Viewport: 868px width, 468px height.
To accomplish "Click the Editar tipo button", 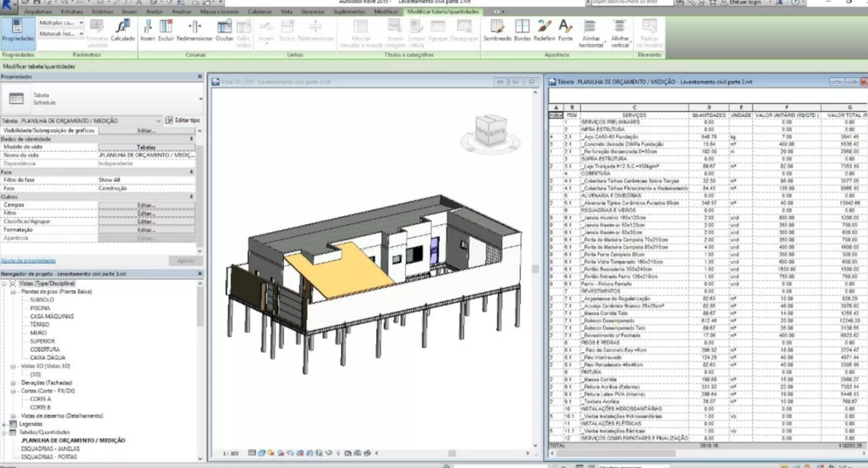I will coord(183,121).
